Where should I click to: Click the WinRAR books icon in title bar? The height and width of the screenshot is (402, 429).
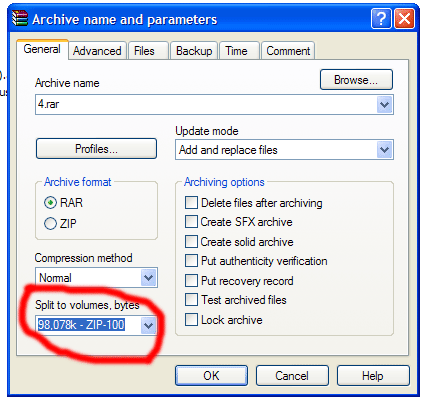pyautogui.click(x=20, y=18)
